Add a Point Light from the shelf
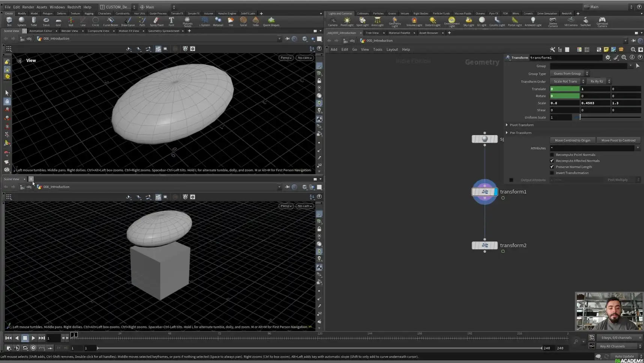The image size is (644, 363). tap(347, 21)
